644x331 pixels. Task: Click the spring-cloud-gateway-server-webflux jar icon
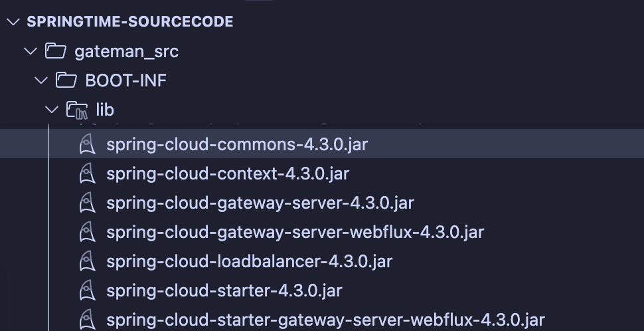tap(87, 232)
